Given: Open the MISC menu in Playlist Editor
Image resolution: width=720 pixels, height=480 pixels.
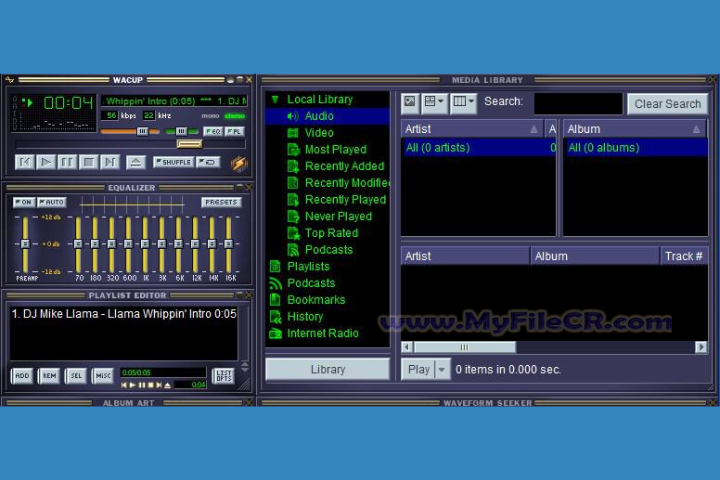Looking at the screenshot, I should (x=103, y=376).
